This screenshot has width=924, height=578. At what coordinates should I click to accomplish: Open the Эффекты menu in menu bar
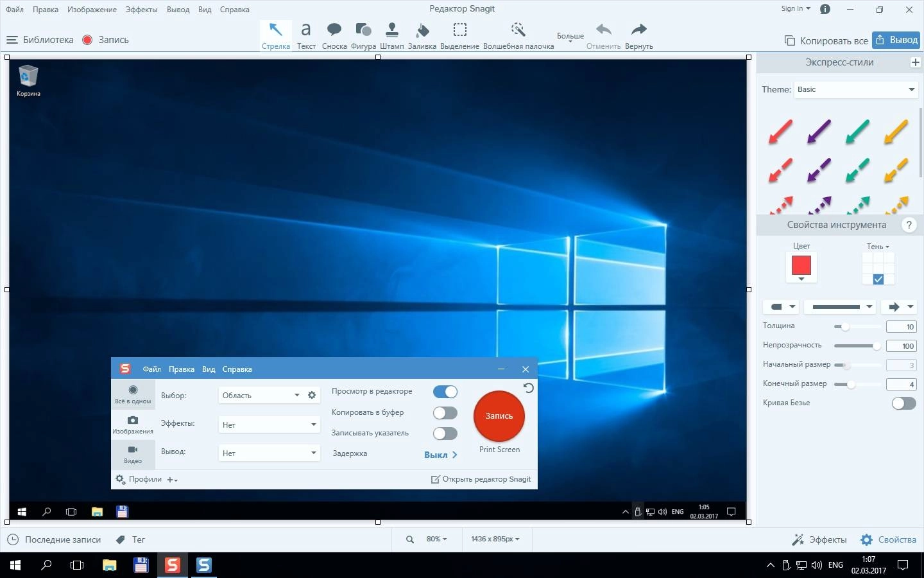[141, 10]
